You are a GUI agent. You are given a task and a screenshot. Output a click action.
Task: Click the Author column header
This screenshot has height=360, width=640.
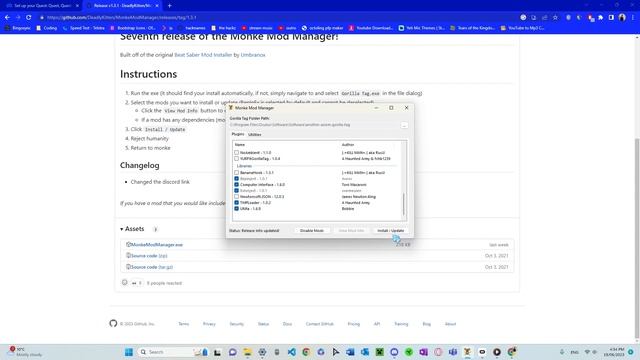[x=348, y=144]
